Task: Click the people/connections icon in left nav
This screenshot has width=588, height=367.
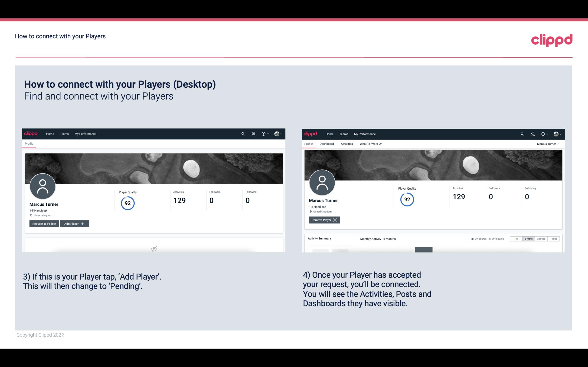Action: [253, 133]
